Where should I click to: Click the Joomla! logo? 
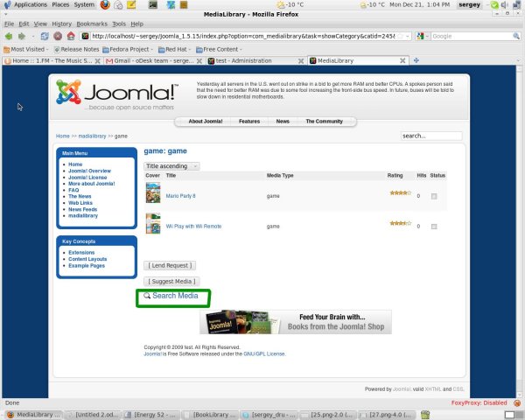click(x=116, y=94)
